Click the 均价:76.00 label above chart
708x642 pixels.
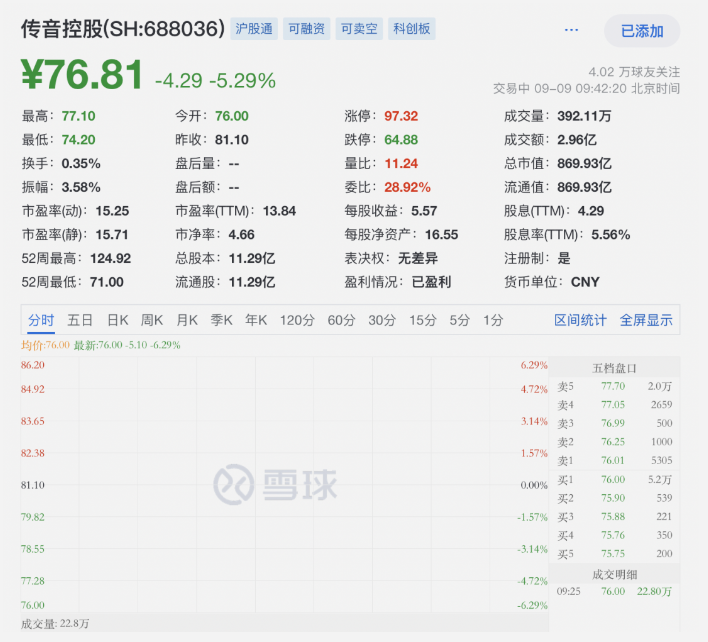click(x=45, y=345)
